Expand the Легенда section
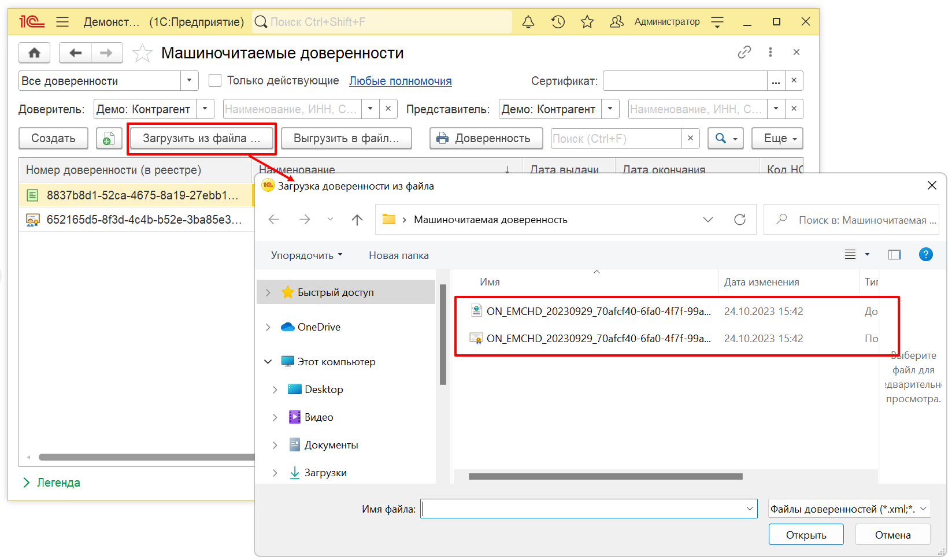The width and height of the screenshot is (952, 560). 51,483
